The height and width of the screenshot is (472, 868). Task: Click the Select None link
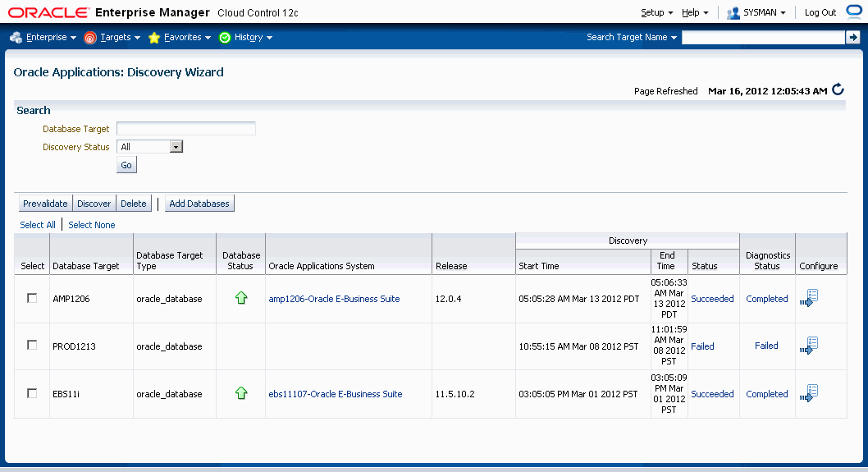[92, 225]
